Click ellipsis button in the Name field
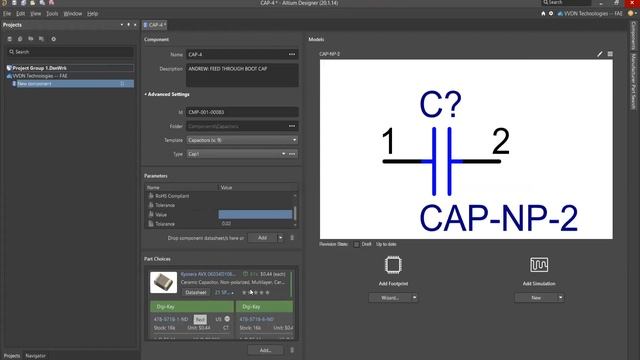The width and height of the screenshot is (640, 360). point(292,54)
